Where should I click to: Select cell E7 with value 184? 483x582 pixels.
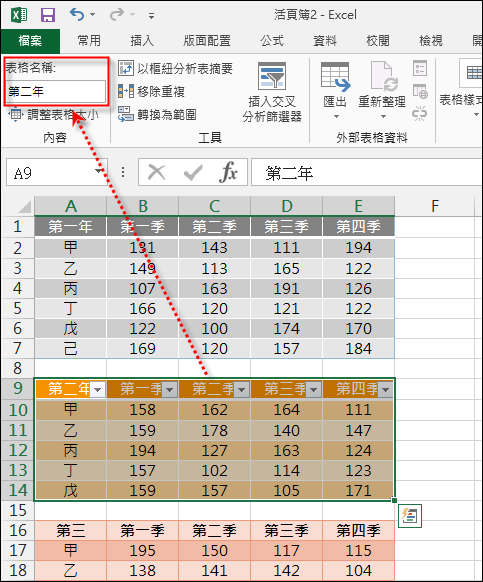pos(359,349)
